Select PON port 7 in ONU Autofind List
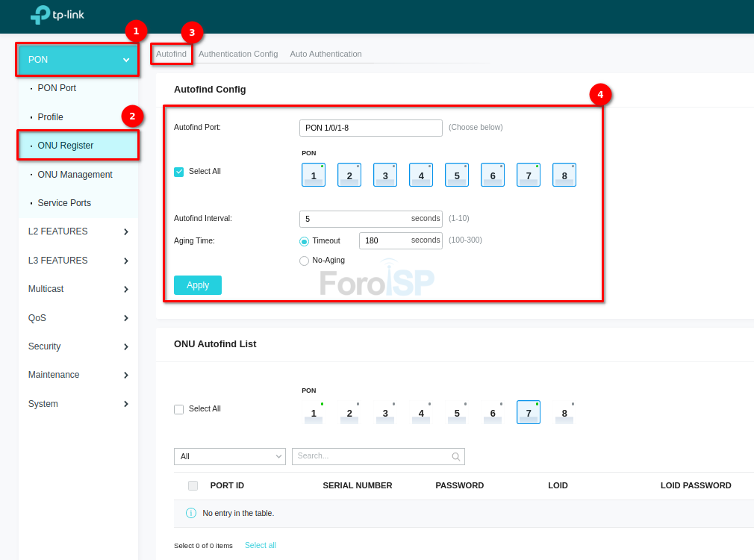This screenshot has width=754, height=560. tap(529, 412)
